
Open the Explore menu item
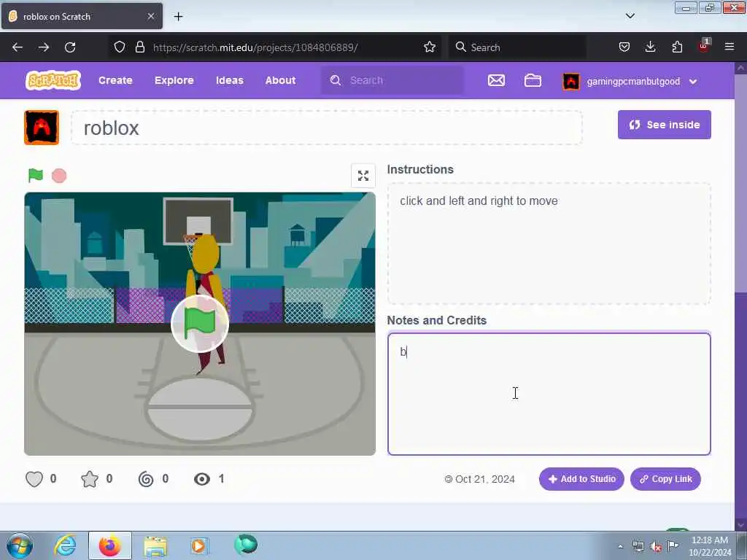pyautogui.click(x=174, y=80)
